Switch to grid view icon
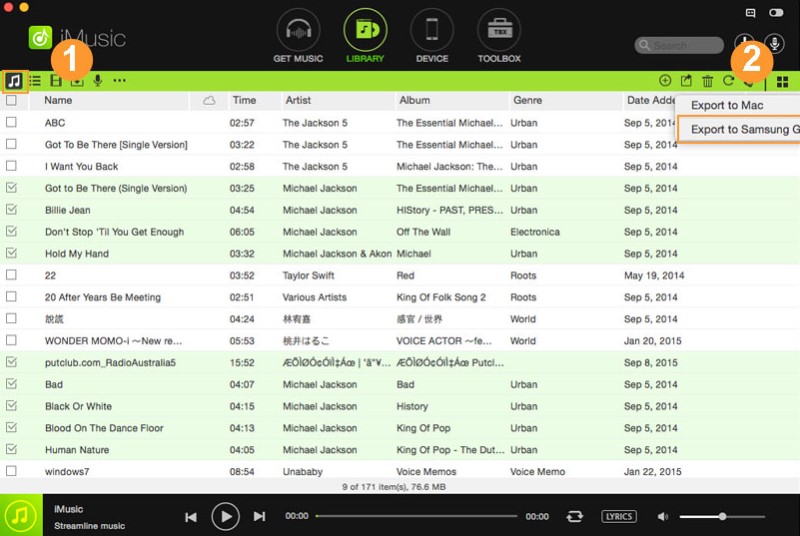Viewport: 800px width, 536px height. click(x=782, y=82)
